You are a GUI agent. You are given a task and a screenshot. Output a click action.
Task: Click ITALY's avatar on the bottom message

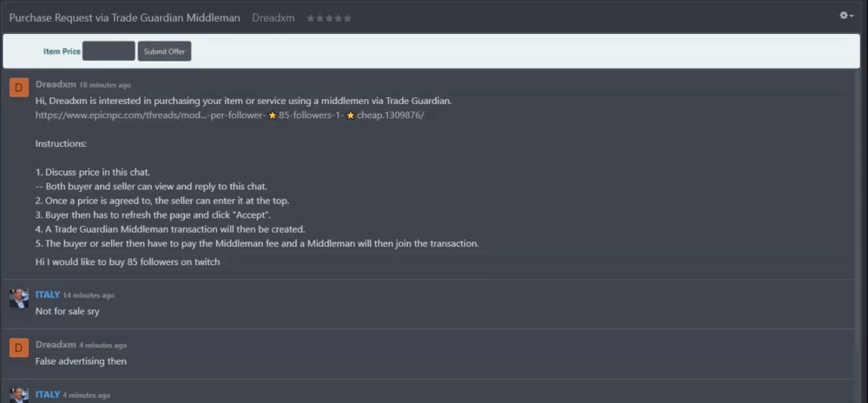click(x=19, y=395)
